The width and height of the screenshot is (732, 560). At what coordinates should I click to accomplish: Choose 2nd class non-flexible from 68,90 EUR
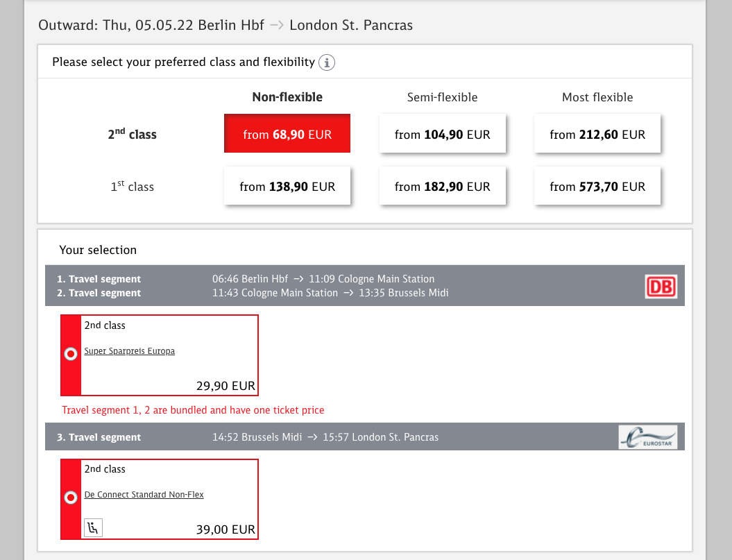coord(287,134)
